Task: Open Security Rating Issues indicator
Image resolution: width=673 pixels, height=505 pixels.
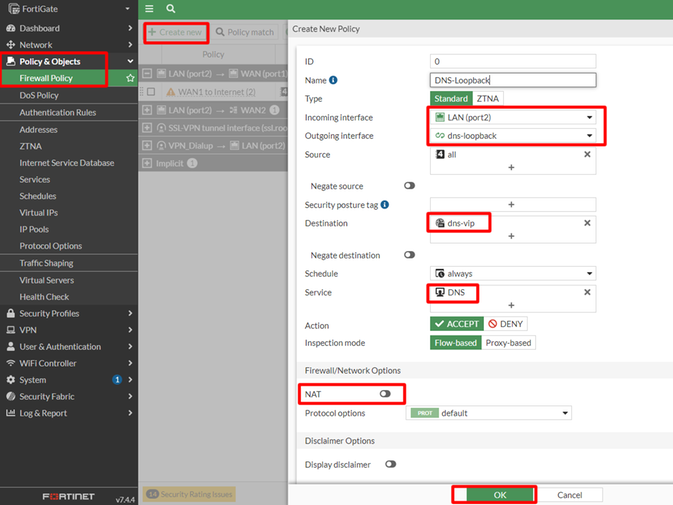Action: point(189,494)
